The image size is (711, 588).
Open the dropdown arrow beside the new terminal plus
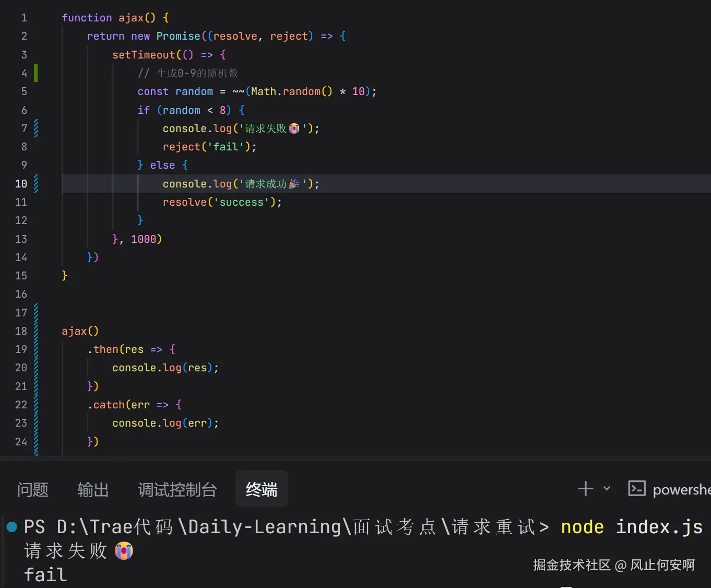607,489
